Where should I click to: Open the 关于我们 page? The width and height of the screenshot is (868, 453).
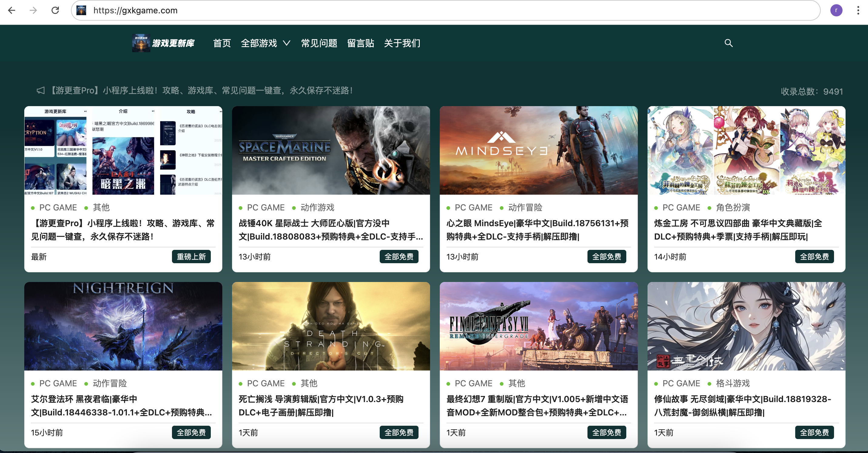coord(402,43)
